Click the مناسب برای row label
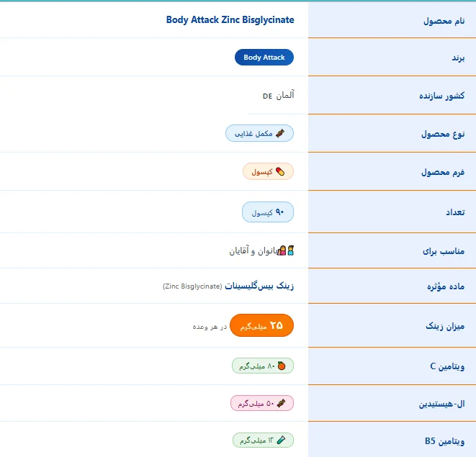476x457 pixels. [x=444, y=251]
